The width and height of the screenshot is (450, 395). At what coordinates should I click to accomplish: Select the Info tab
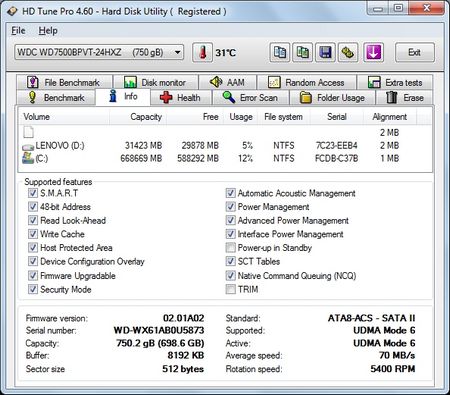[x=123, y=97]
